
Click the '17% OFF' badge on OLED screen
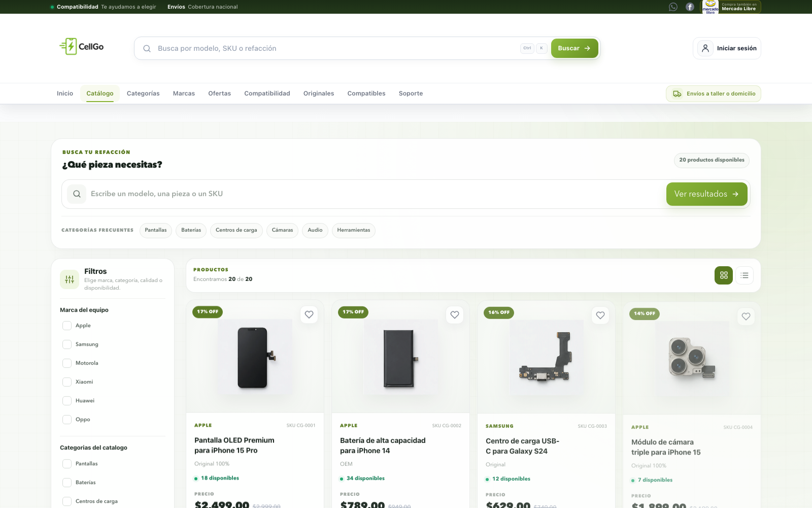[x=208, y=311]
